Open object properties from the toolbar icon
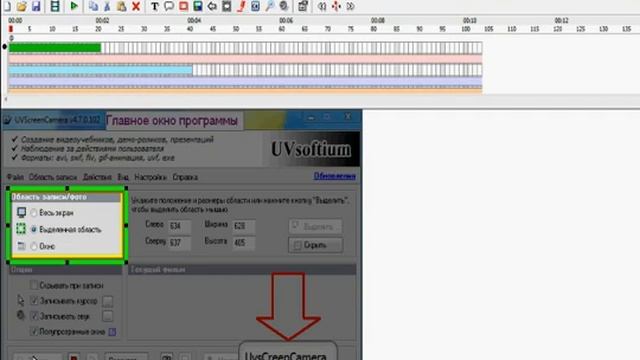The height and width of the screenshot is (360, 640). pos(303,6)
